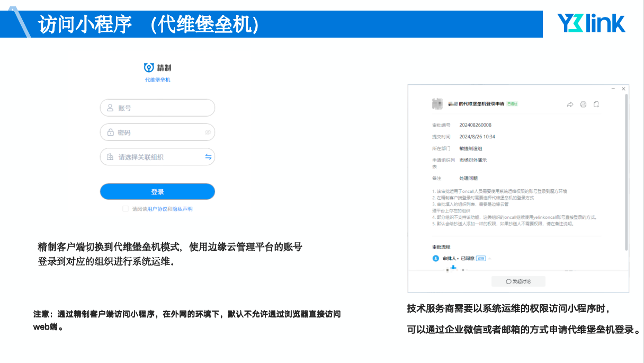Click department value 敏捷制造组
The width and height of the screenshot is (644, 363).
471,149
